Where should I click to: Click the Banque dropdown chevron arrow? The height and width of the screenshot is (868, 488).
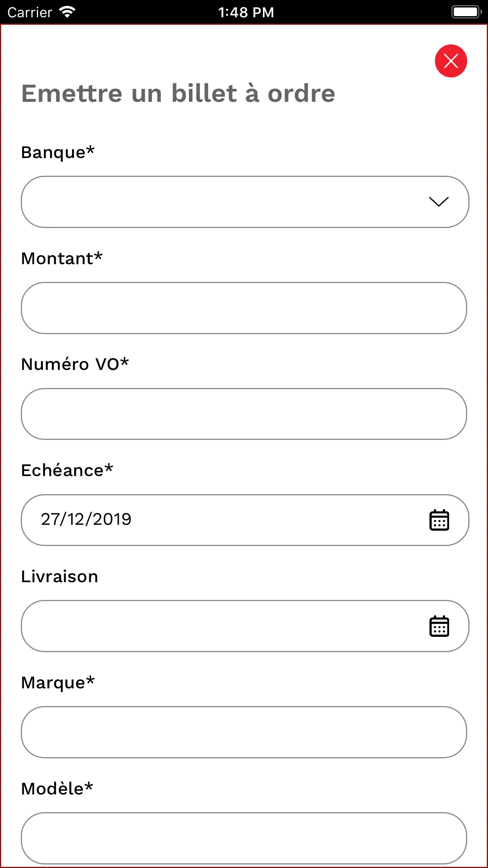pos(438,202)
